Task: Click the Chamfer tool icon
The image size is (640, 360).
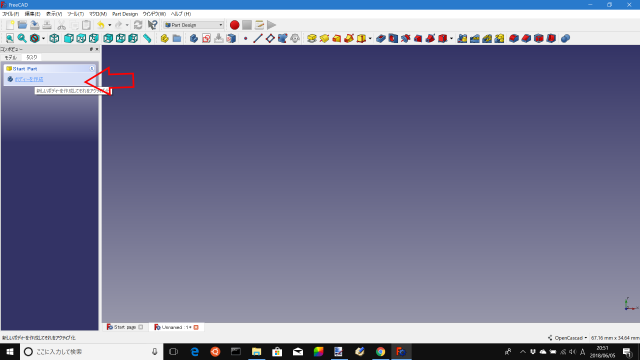Action: [526, 38]
